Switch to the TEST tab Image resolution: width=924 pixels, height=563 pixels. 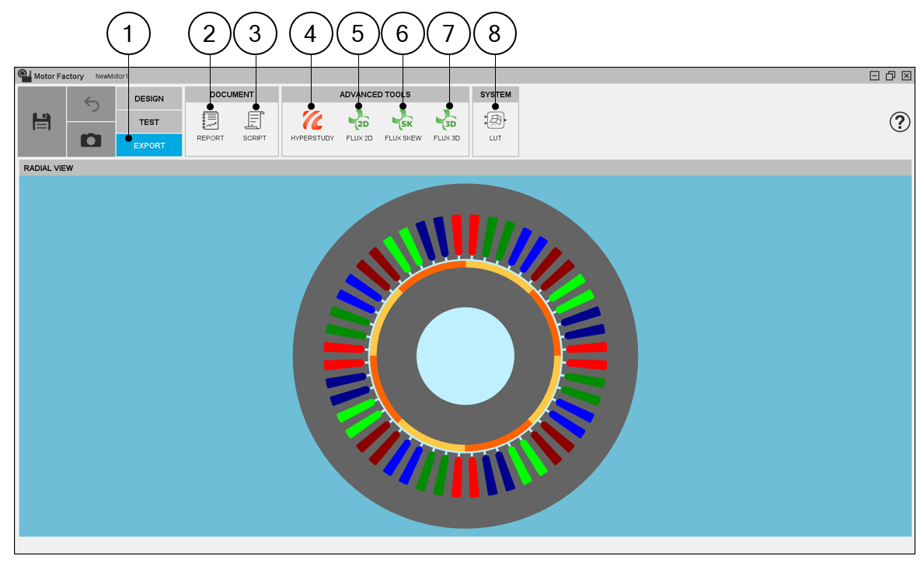[x=149, y=122]
